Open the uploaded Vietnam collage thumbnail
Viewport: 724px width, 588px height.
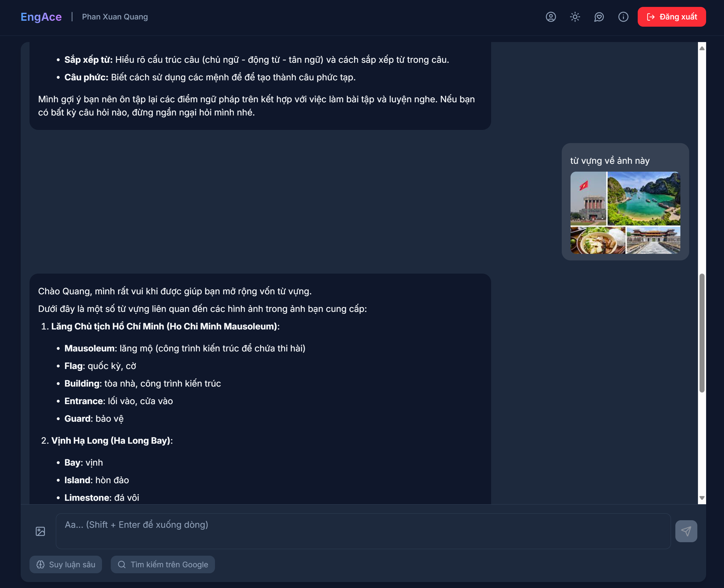click(625, 213)
